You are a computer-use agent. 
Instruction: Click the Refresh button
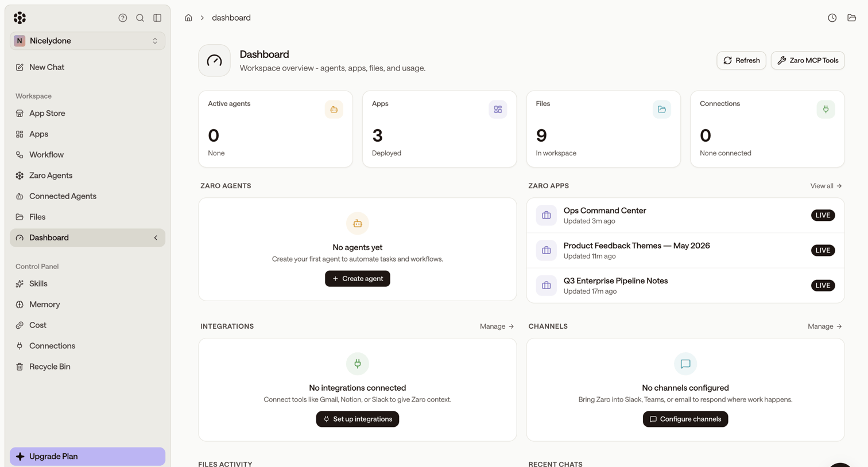(741, 60)
